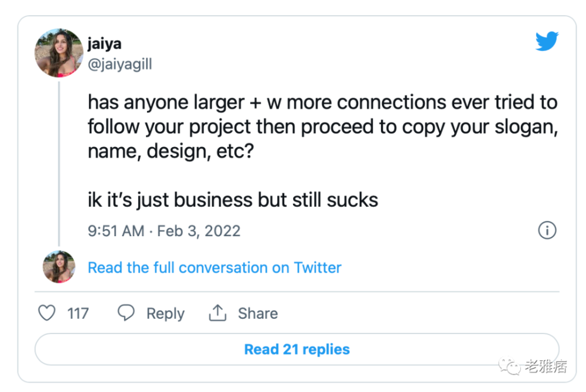Click the 老雅痞 watermark text

click(x=545, y=367)
